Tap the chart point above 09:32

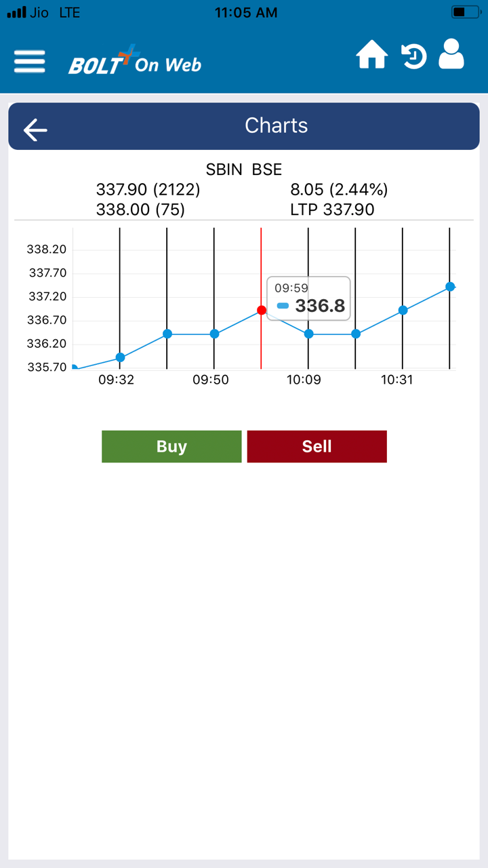(120, 357)
